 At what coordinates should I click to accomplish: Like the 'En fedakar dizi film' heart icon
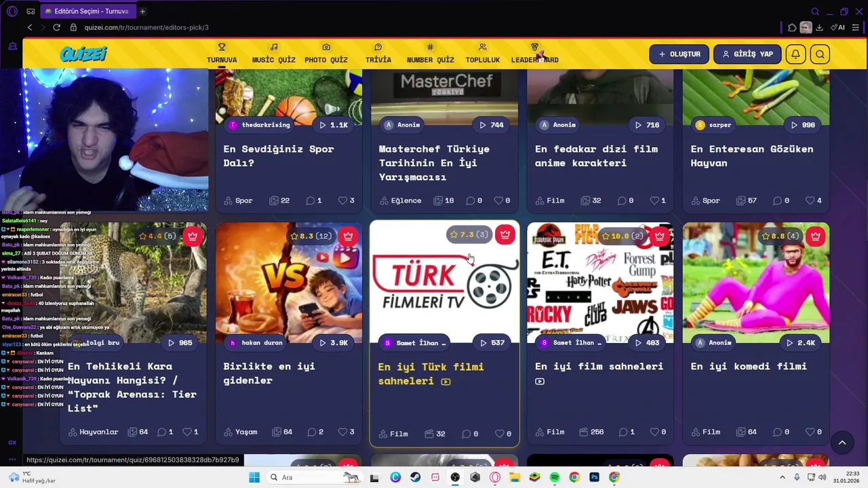[654, 201]
